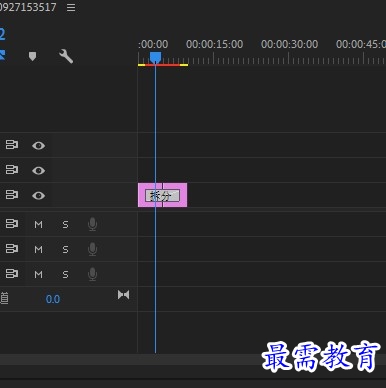Screen dimensions: 386x388
Task: Click the master track 0.0 volume value
Action: pos(53,299)
